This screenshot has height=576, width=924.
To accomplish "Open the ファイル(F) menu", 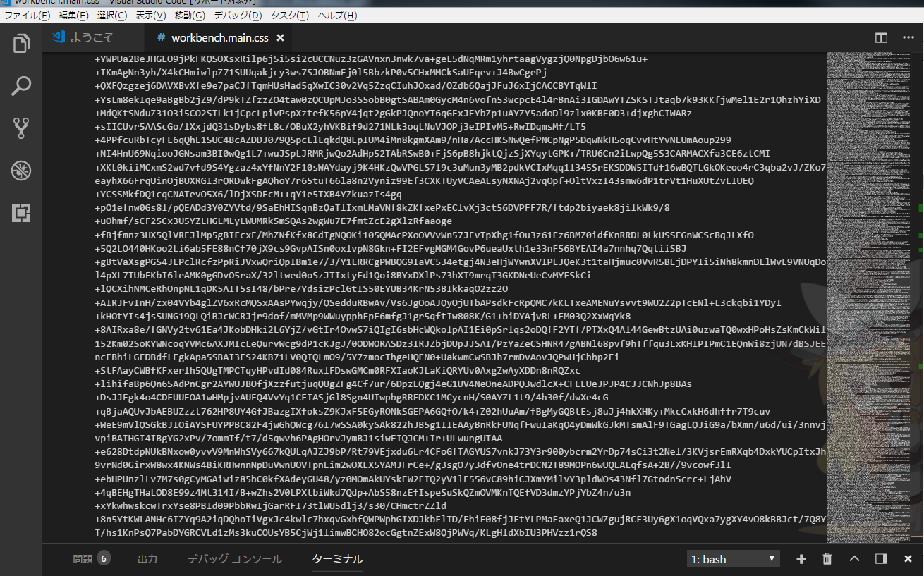I will click(x=28, y=16).
